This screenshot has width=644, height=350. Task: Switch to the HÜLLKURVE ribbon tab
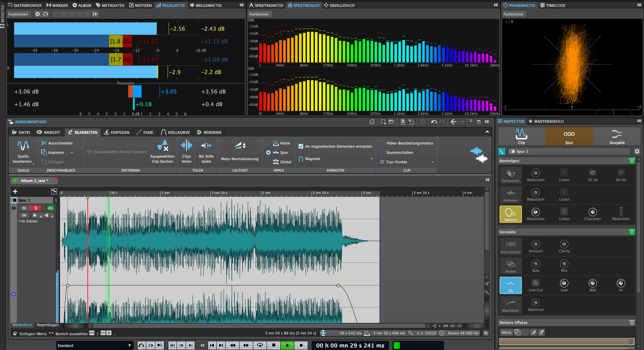[176, 132]
